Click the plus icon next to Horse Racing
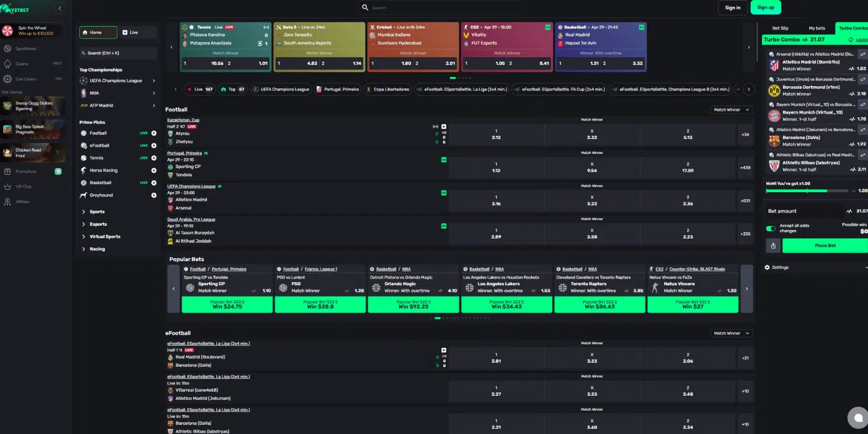The image size is (868, 434). click(x=154, y=170)
